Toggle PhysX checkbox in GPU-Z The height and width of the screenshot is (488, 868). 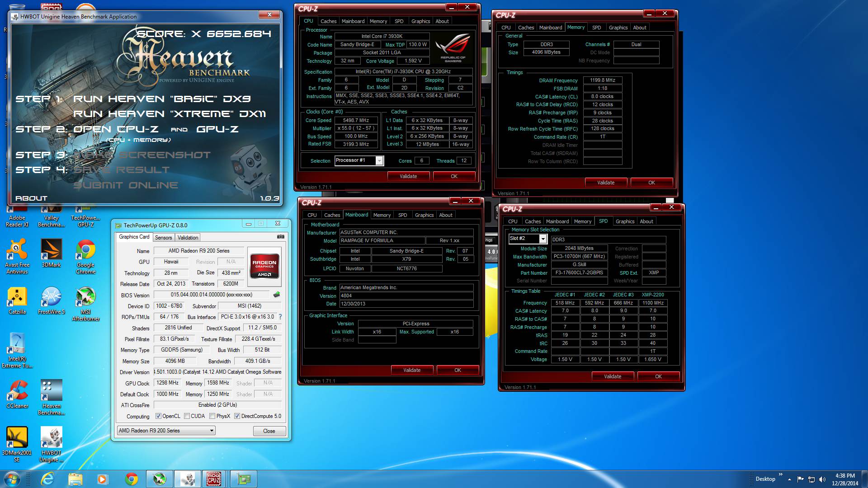tap(212, 416)
